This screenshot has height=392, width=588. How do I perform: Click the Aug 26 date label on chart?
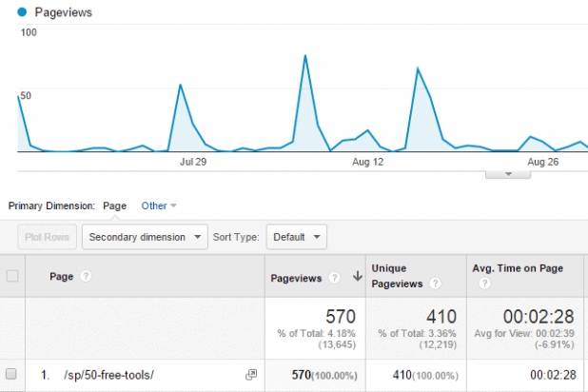542,162
